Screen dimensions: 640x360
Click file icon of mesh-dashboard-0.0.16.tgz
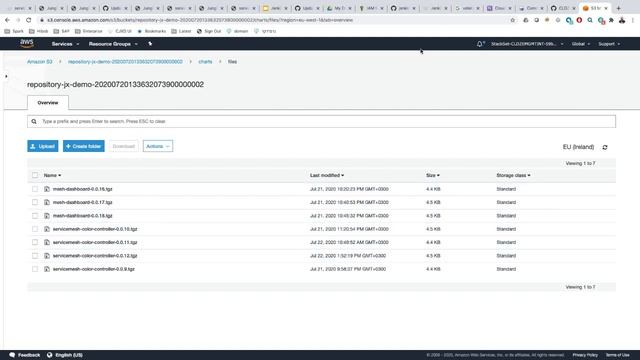click(x=47, y=189)
